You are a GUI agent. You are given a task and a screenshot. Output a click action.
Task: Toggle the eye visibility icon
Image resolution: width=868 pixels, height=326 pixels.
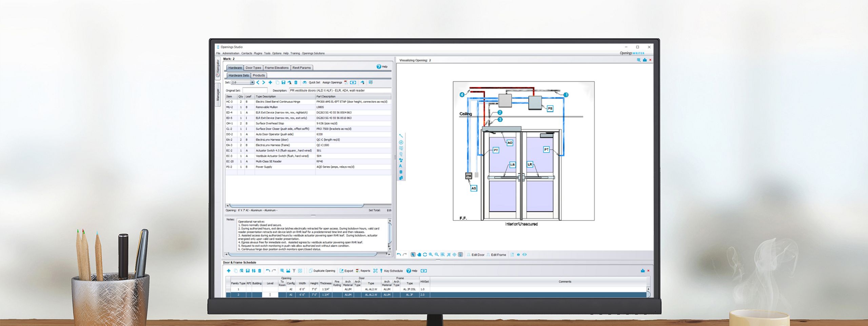tap(525, 255)
